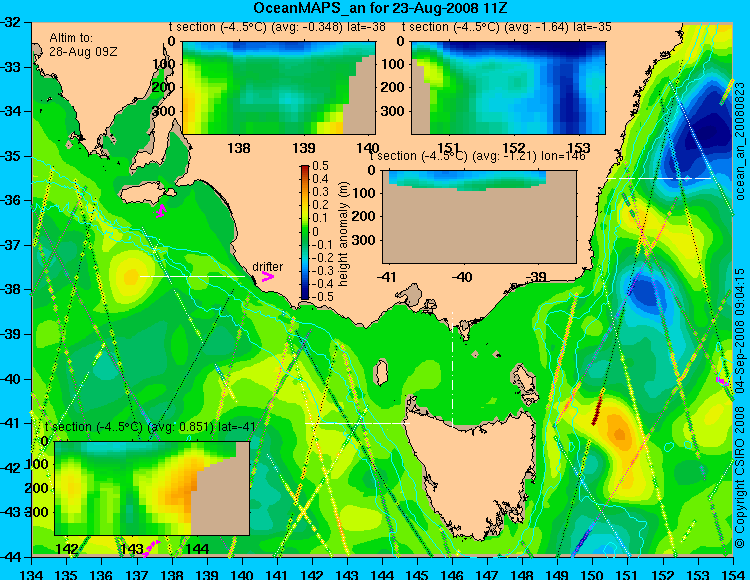Screen dimensions: 750x580
Task: Click the white section line at latitude -38
Action: (192, 276)
